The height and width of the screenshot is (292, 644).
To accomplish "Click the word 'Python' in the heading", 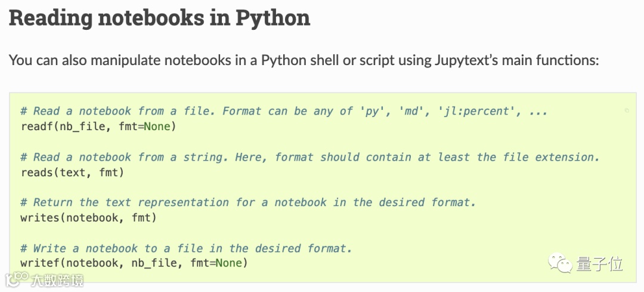I will coord(273,19).
